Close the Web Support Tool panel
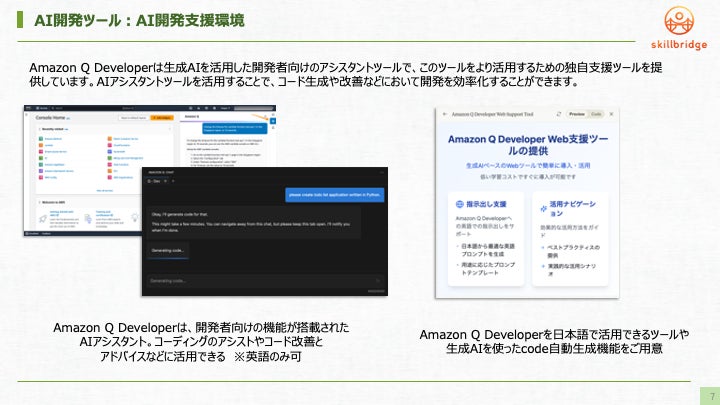The height and width of the screenshot is (405, 720). coord(611,114)
